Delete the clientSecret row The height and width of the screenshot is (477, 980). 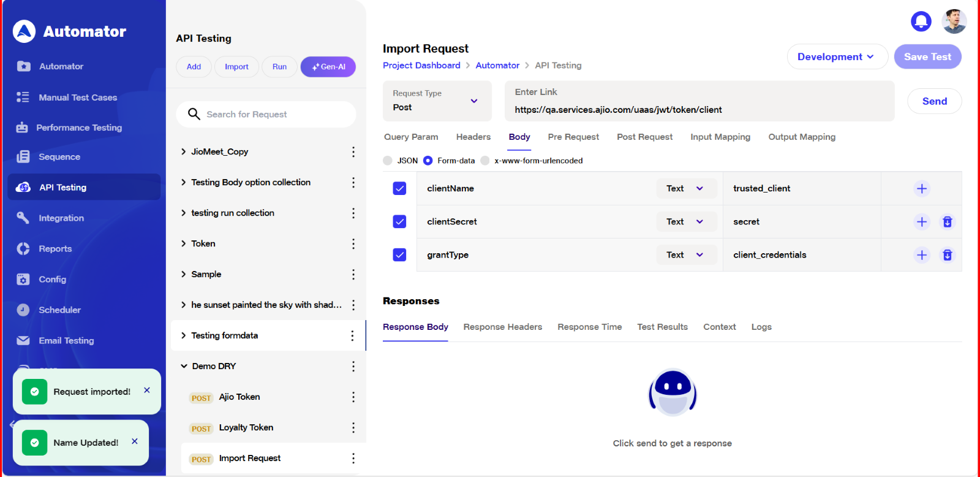[x=947, y=222]
